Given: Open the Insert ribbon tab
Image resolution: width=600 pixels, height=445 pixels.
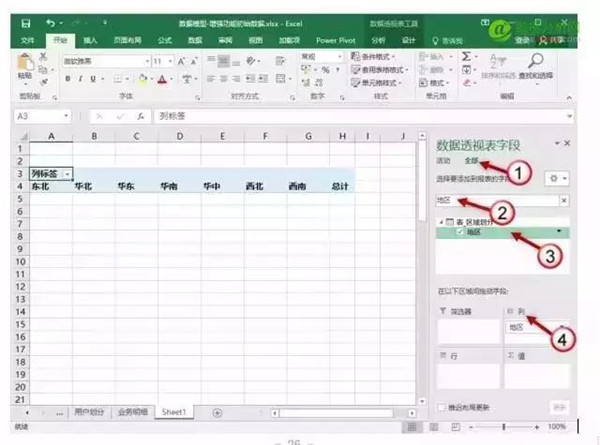Looking at the screenshot, I should 90,40.
